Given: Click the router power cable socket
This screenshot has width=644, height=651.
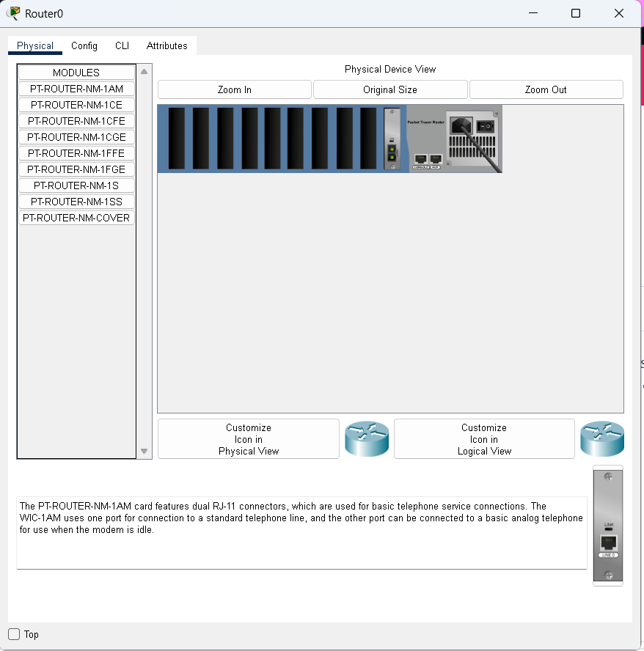Looking at the screenshot, I should point(461,125).
